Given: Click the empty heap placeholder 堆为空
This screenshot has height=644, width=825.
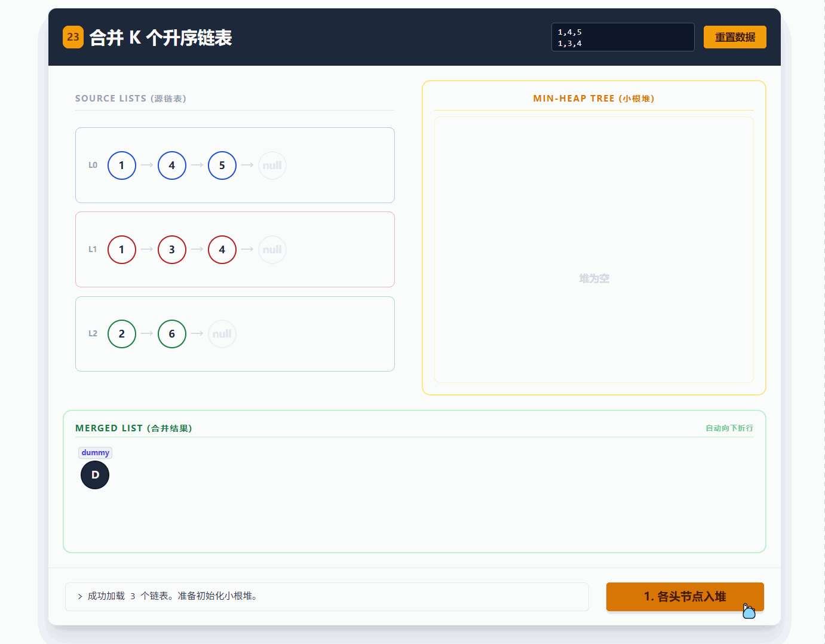Looking at the screenshot, I should coord(594,278).
